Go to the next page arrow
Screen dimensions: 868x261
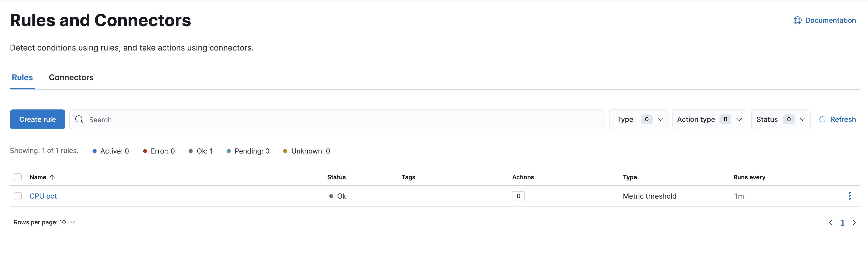854,222
